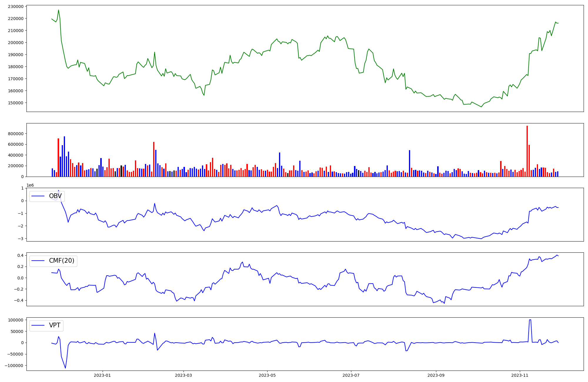Viewport: 588px width, 382px height.
Task: Click the blue line sample in OBV legend
Action: coord(38,196)
